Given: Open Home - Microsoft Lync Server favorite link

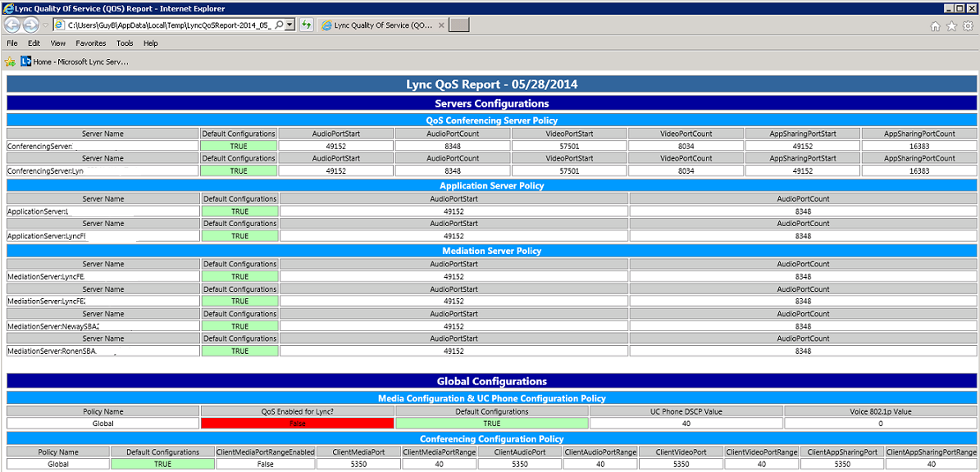Looking at the screenshot, I should click(x=75, y=61).
